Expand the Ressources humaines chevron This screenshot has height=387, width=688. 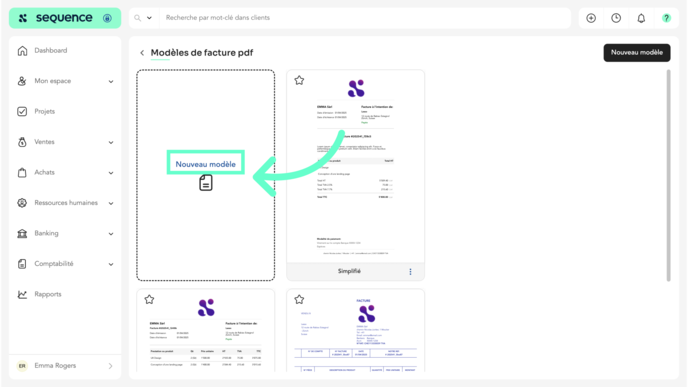(x=111, y=203)
